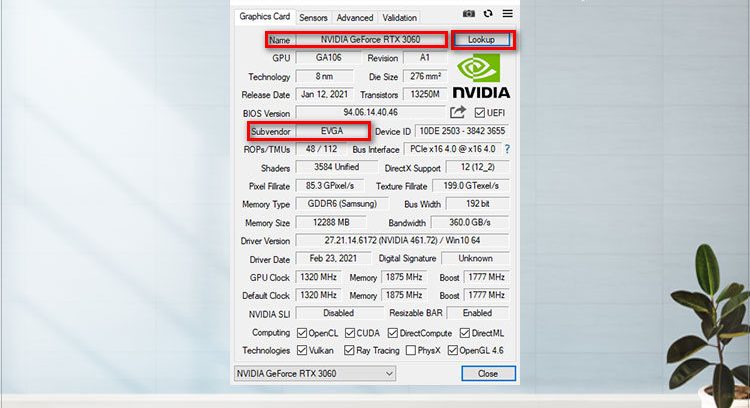Click the Driver Version field 27.21.14.6172
Screen dimensions: 750x408
pos(403,240)
